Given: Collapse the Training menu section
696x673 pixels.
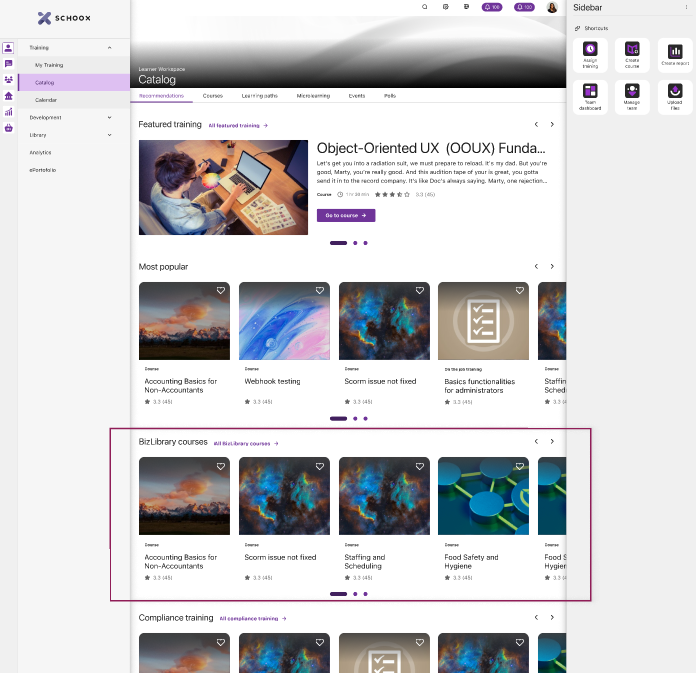Looking at the screenshot, I should pyautogui.click(x=110, y=48).
